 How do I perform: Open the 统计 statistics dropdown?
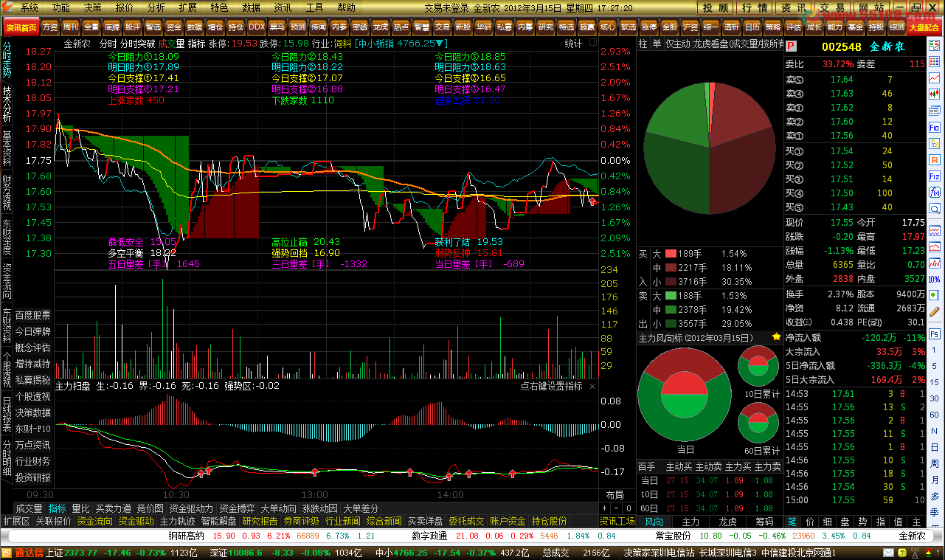[x=573, y=44]
